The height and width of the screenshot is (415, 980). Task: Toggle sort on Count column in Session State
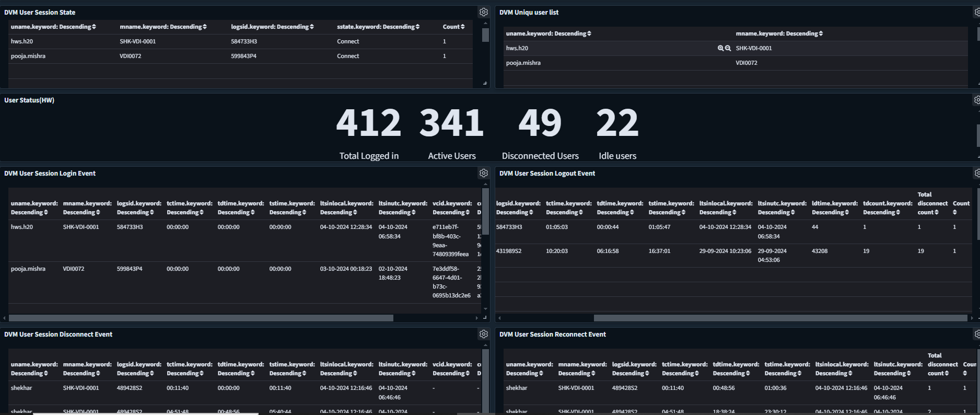click(x=453, y=27)
